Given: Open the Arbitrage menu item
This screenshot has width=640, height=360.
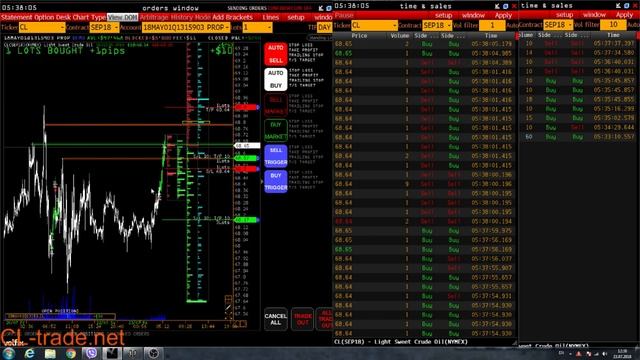Looking at the screenshot, I should point(154,17).
